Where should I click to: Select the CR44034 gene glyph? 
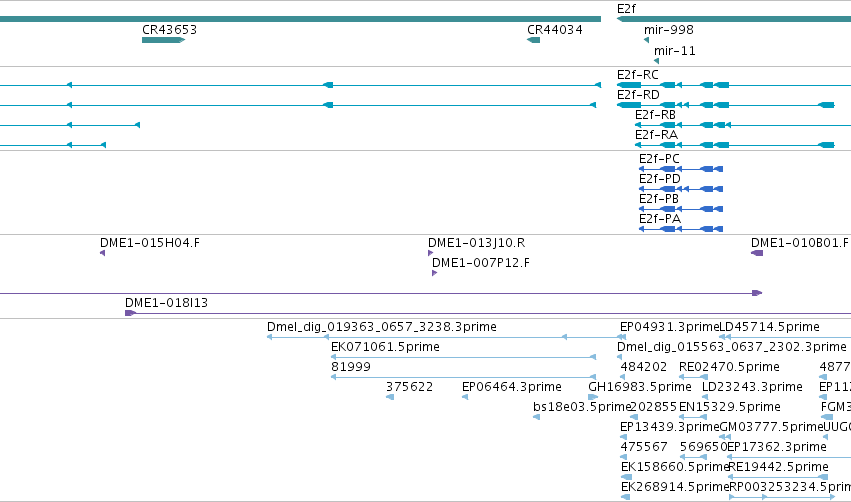[x=534, y=40]
